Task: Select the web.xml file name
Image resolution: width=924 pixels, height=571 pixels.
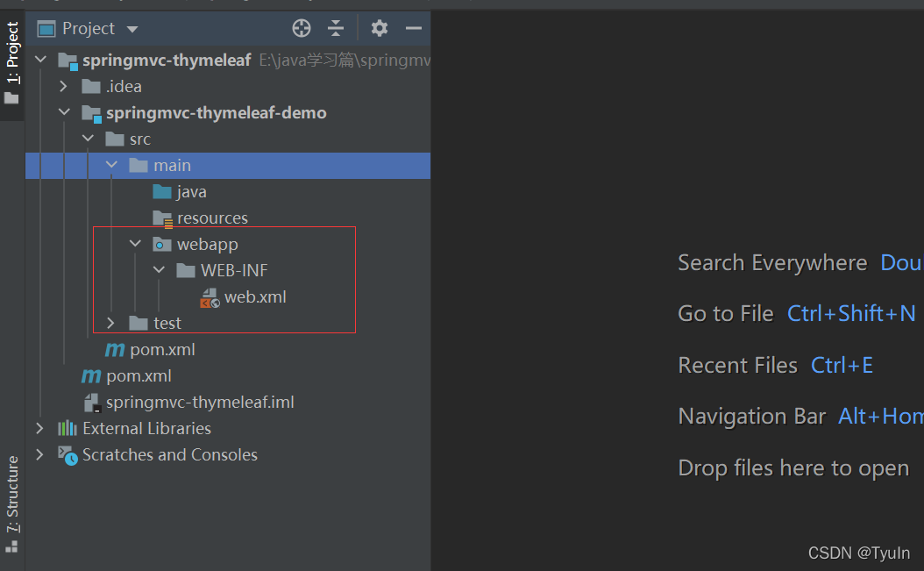Action: 255,296
